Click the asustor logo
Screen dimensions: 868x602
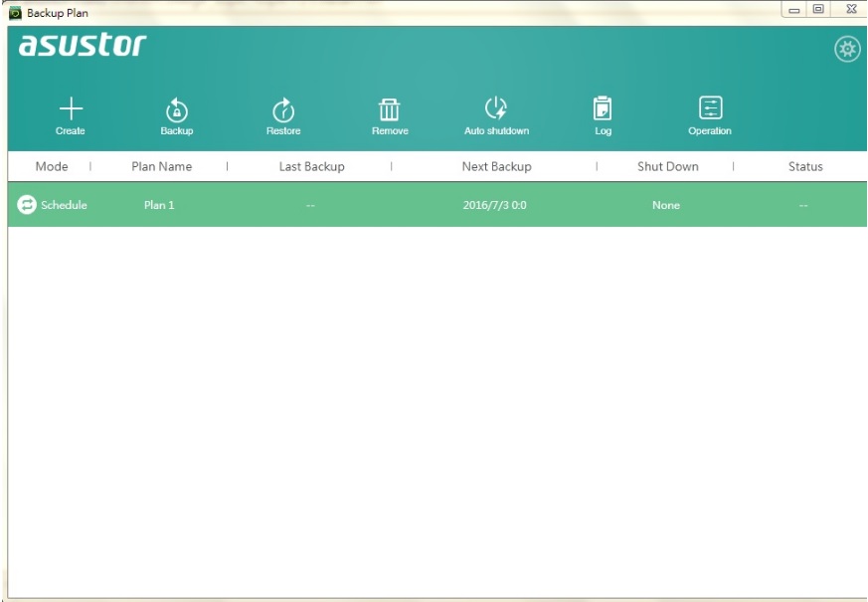[x=83, y=46]
